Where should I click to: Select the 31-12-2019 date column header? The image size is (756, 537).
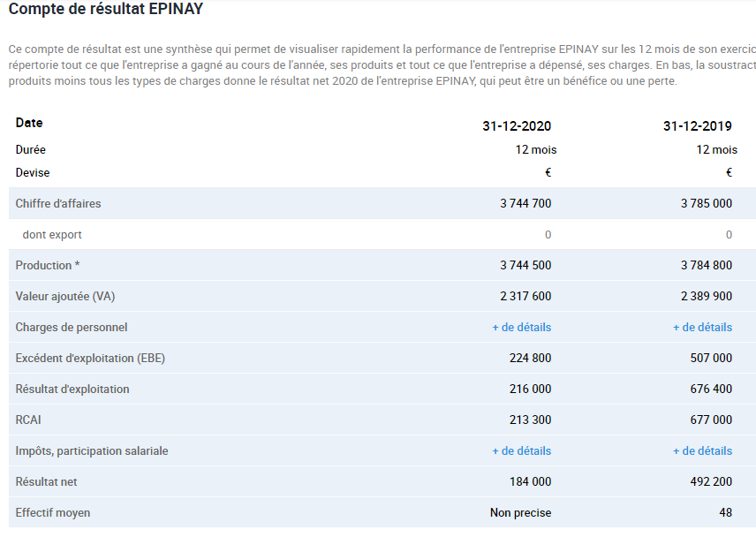coord(697,126)
